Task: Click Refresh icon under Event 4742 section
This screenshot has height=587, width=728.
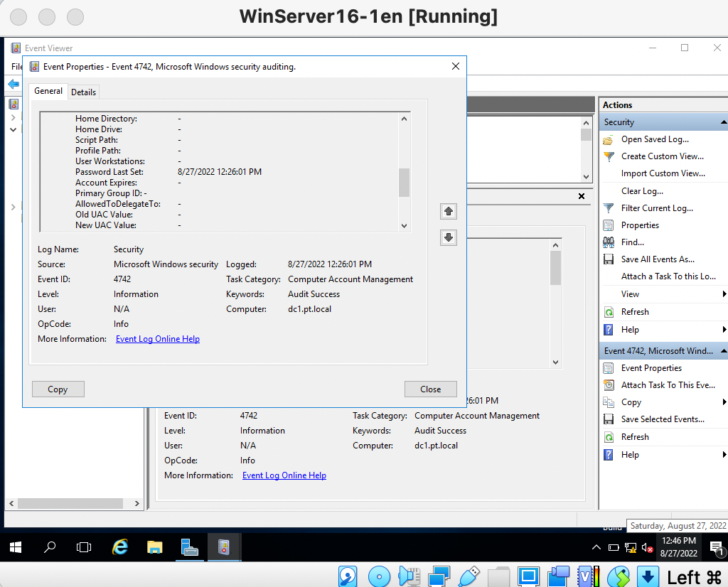Action: (x=609, y=437)
